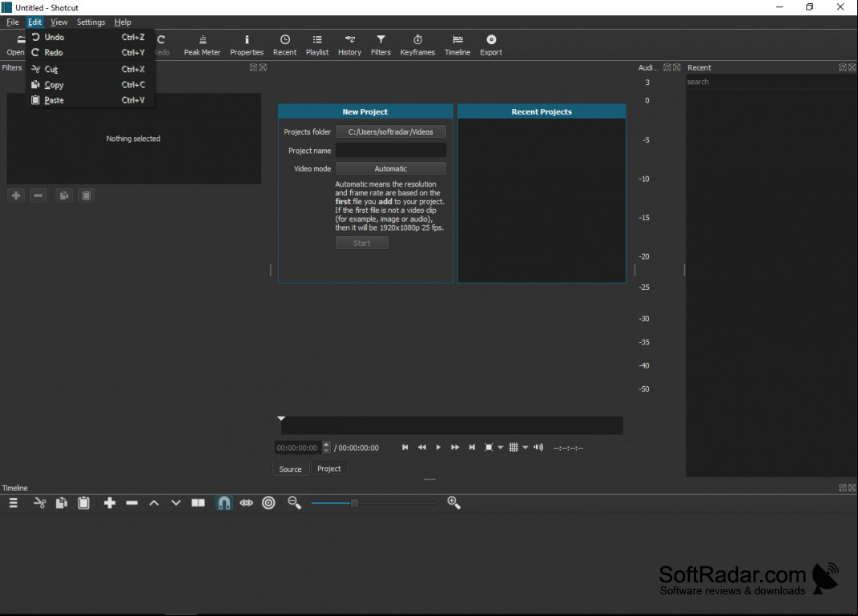Image resolution: width=858 pixels, height=616 pixels.
Task: Open the Video mode dropdown
Action: click(391, 168)
